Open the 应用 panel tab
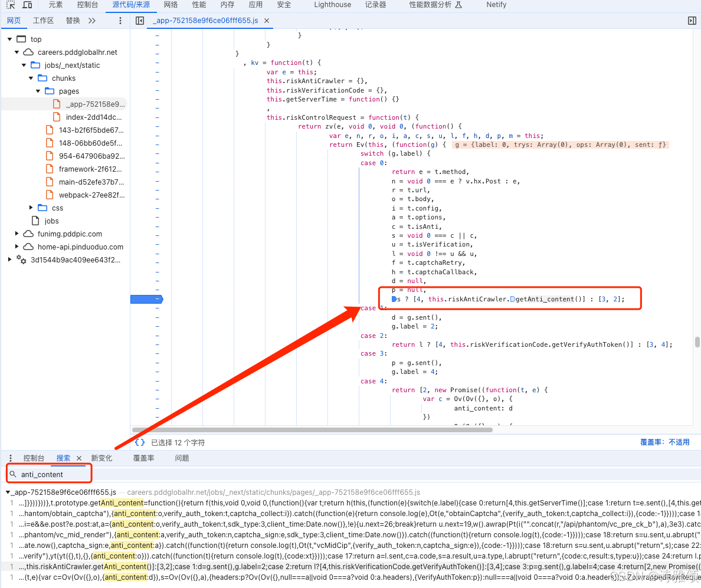 255,5
